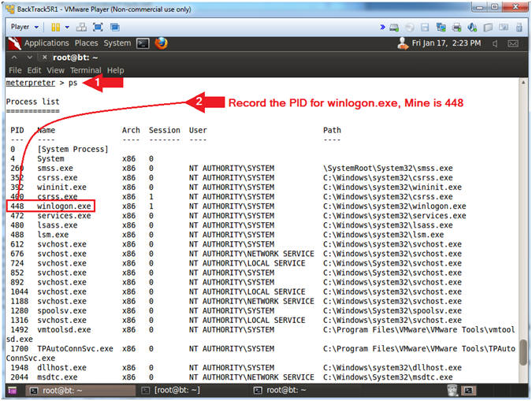Click PID value '1948'
532x401 pixels.
[x=20, y=368]
